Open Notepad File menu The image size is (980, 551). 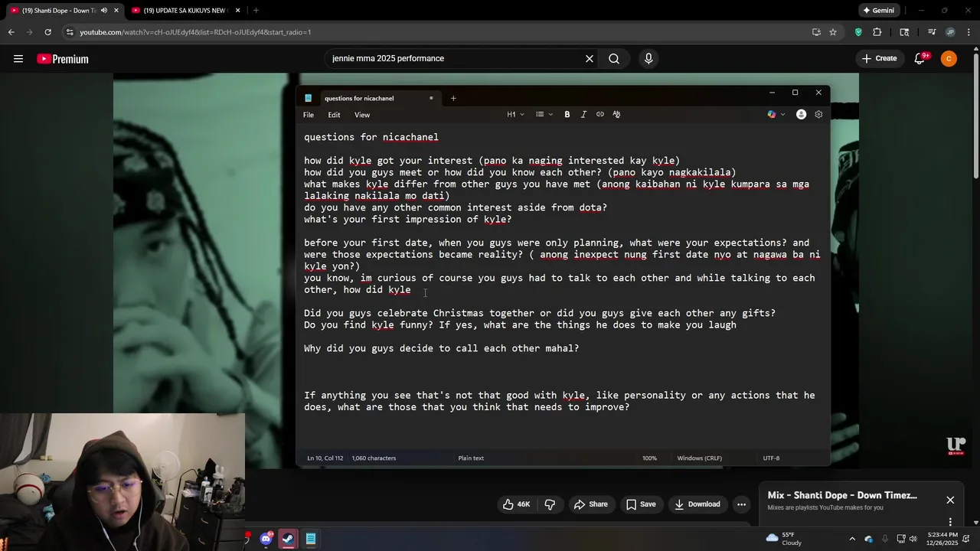[x=309, y=115]
